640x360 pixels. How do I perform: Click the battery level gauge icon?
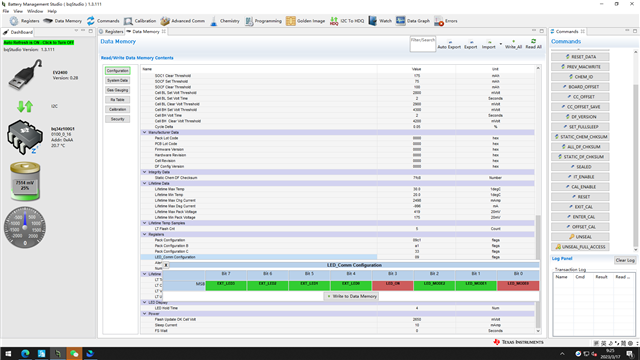tap(25, 181)
